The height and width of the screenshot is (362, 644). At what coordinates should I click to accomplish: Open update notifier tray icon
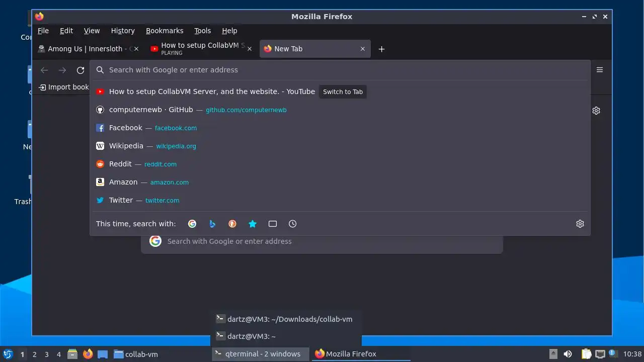[x=612, y=353]
